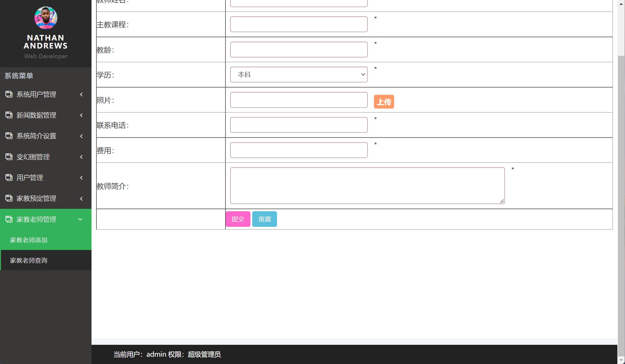Click the 系统用户管理 sidebar icon
The width and height of the screenshot is (625, 364).
coord(9,94)
